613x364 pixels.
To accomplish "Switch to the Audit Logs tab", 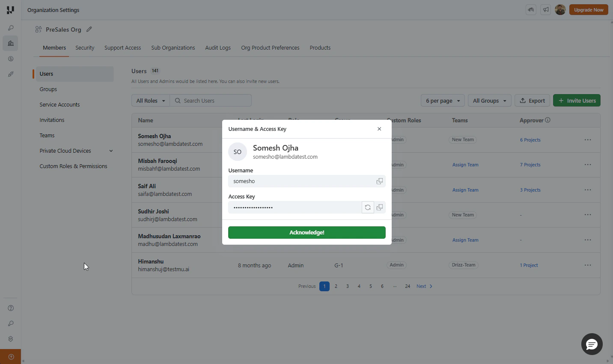I will coord(218,48).
